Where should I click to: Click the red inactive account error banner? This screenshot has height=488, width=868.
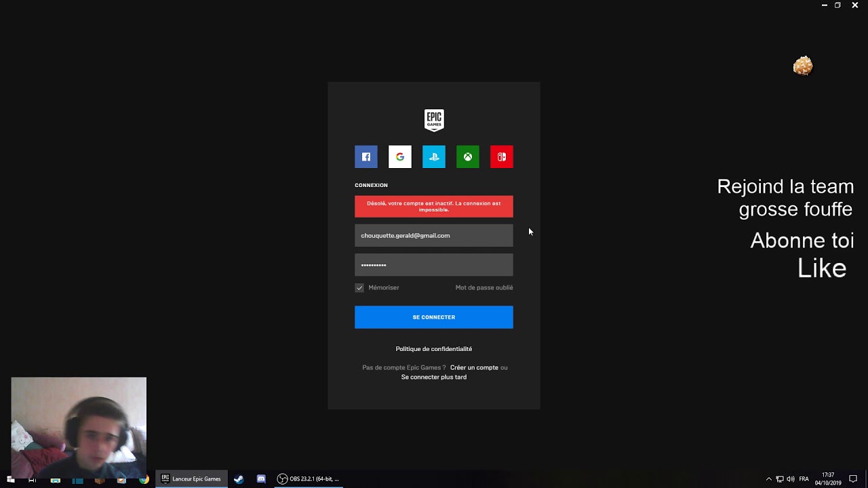434,207
